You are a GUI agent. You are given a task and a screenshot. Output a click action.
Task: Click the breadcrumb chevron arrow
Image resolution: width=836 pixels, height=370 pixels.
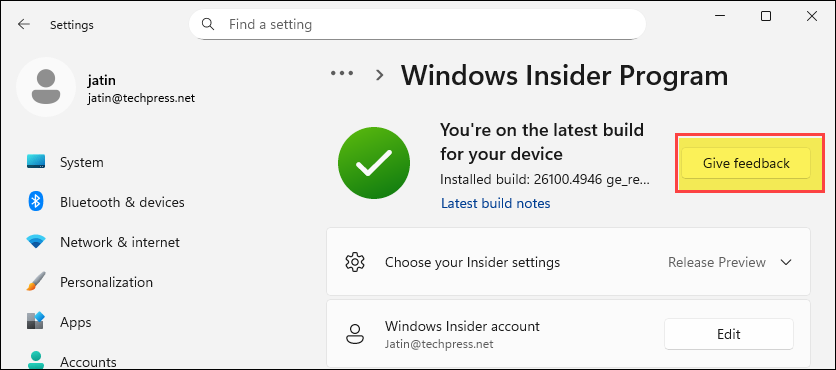[380, 75]
